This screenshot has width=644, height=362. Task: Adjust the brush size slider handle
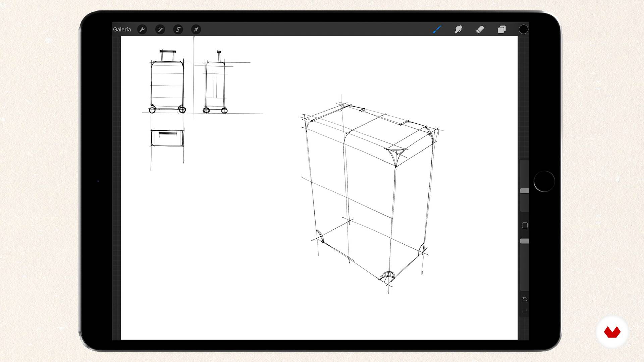click(524, 191)
